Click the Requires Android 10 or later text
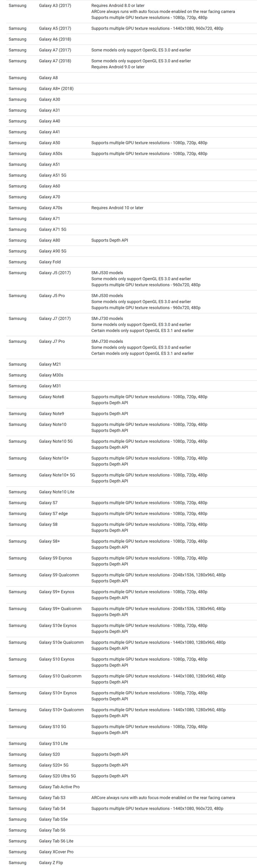The image size is (257, 868). point(117,208)
